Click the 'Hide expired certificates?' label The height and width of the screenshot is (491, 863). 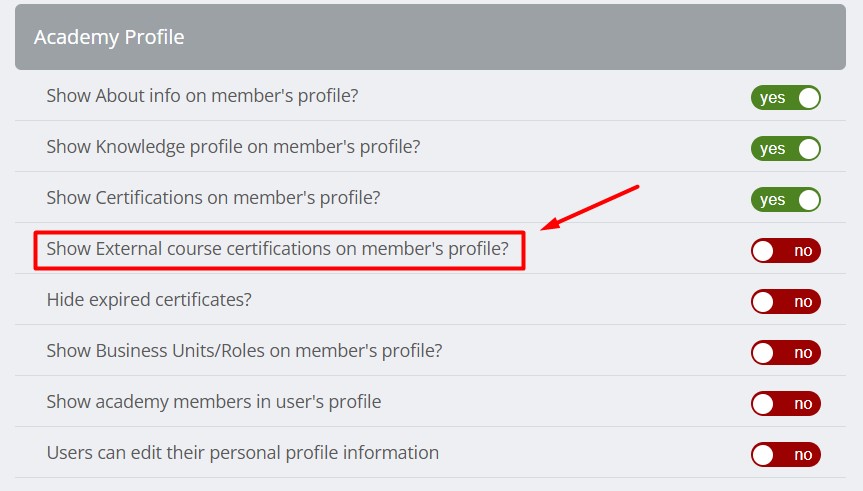[x=149, y=300]
